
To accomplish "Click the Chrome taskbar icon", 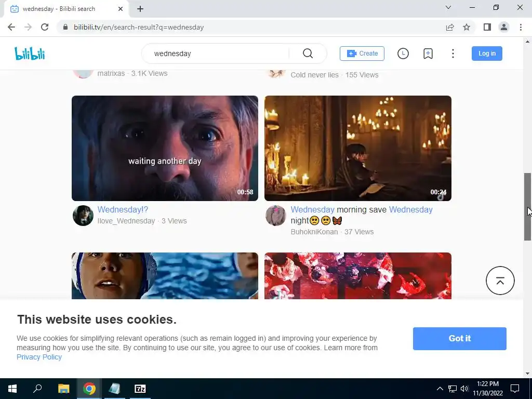I will click(89, 389).
